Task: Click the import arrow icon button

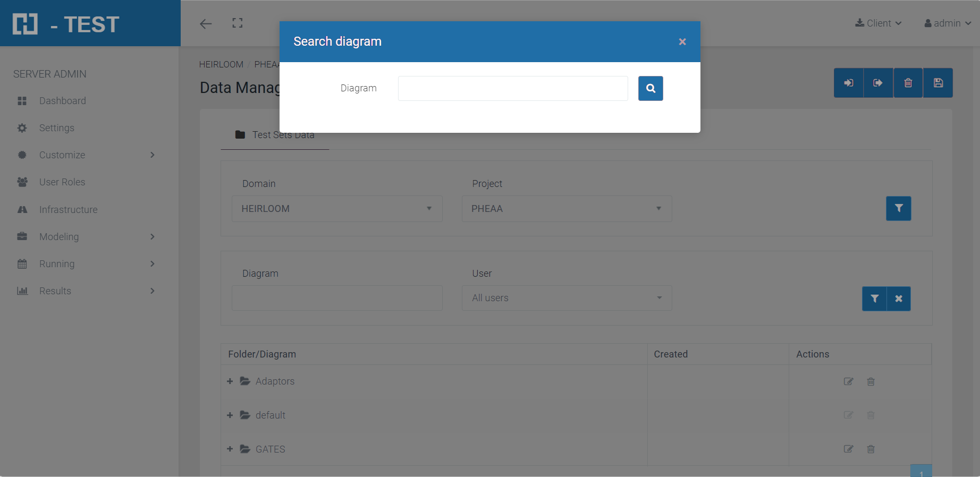Action: click(x=849, y=83)
